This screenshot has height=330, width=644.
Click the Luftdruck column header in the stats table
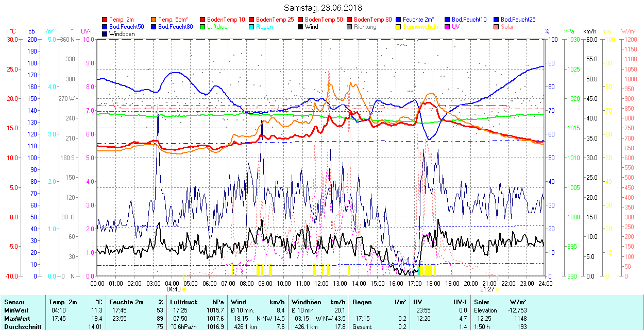(x=184, y=302)
